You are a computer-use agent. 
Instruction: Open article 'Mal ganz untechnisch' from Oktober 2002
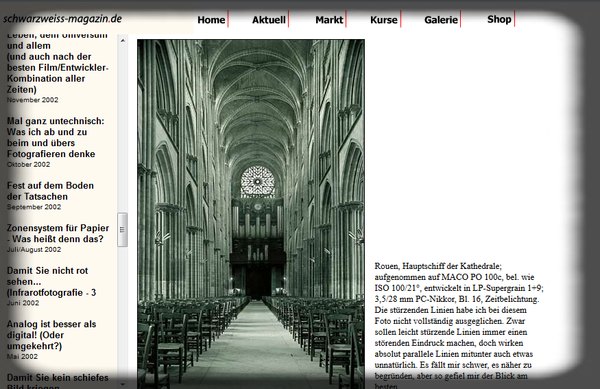(55, 137)
